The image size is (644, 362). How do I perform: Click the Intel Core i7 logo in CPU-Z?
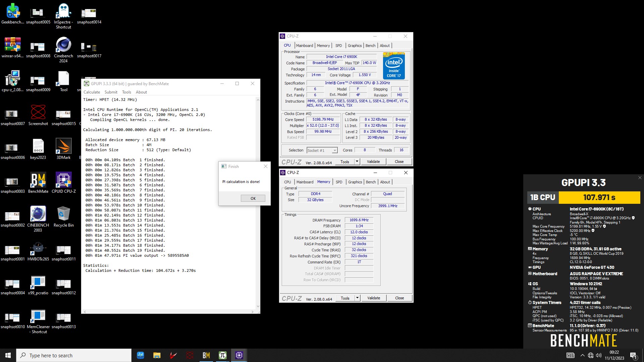click(x=394, y=66)
